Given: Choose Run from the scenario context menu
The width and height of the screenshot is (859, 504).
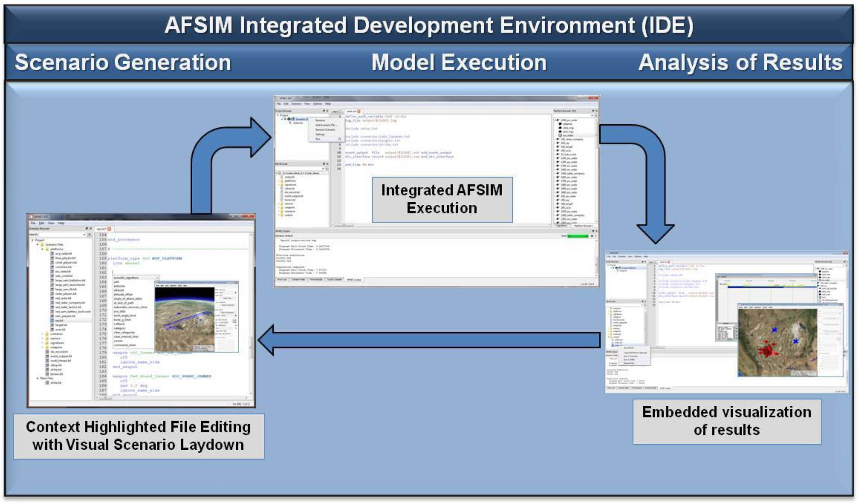Looking at the screenshot, I should click(318, 139).
